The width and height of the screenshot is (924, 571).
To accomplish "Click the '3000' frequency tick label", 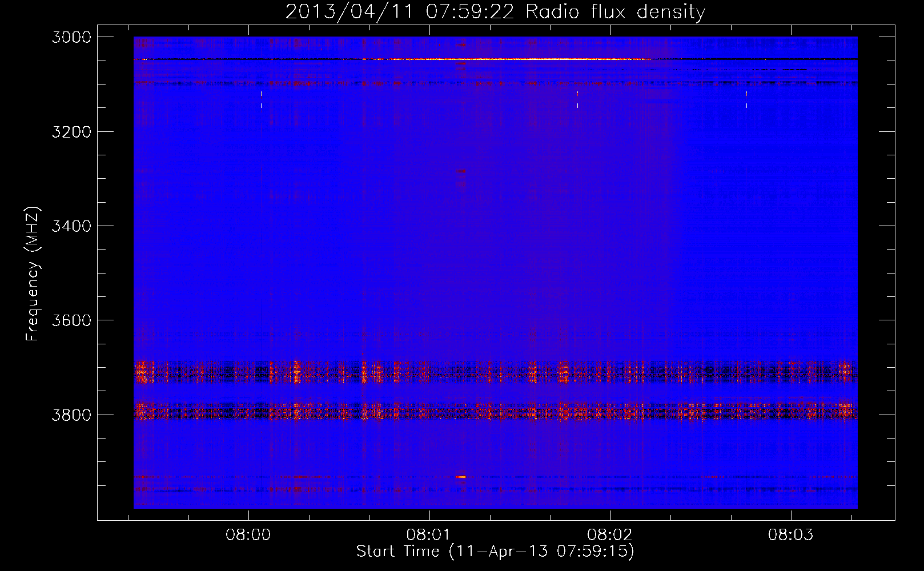I will pos(71,37).
